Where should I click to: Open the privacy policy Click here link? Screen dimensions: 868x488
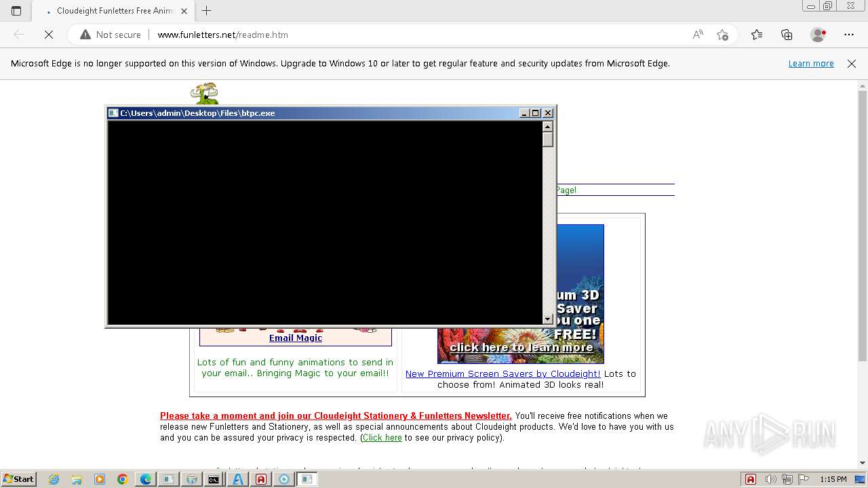point(382,438)
